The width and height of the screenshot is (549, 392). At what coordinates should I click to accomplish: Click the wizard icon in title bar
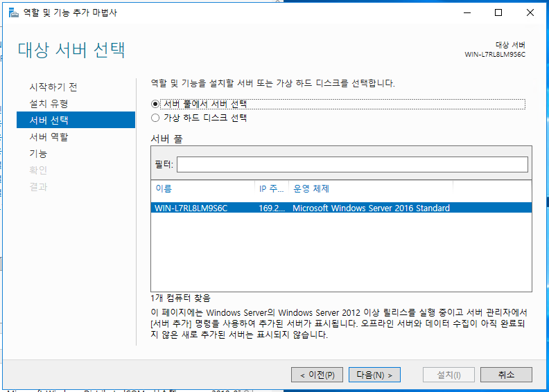(13, 13)
